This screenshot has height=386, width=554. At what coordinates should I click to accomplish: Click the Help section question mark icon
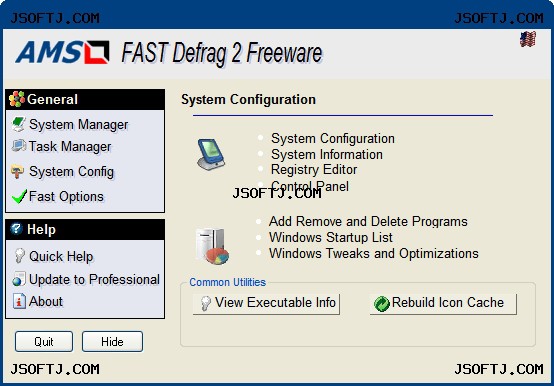point(16,229)
